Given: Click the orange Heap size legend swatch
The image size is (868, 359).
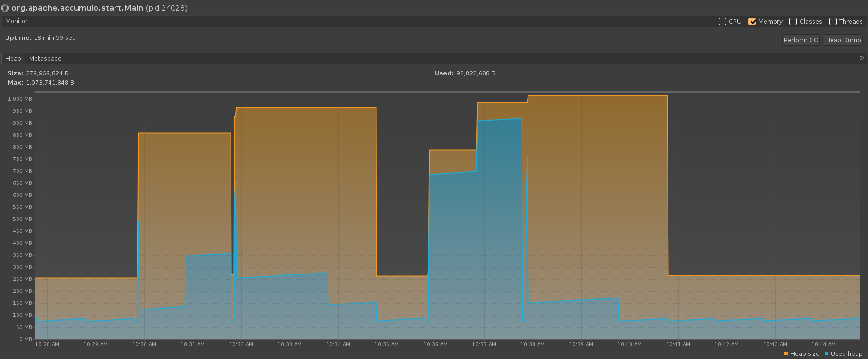Looking at the screenshot, I should pos(786,354).
